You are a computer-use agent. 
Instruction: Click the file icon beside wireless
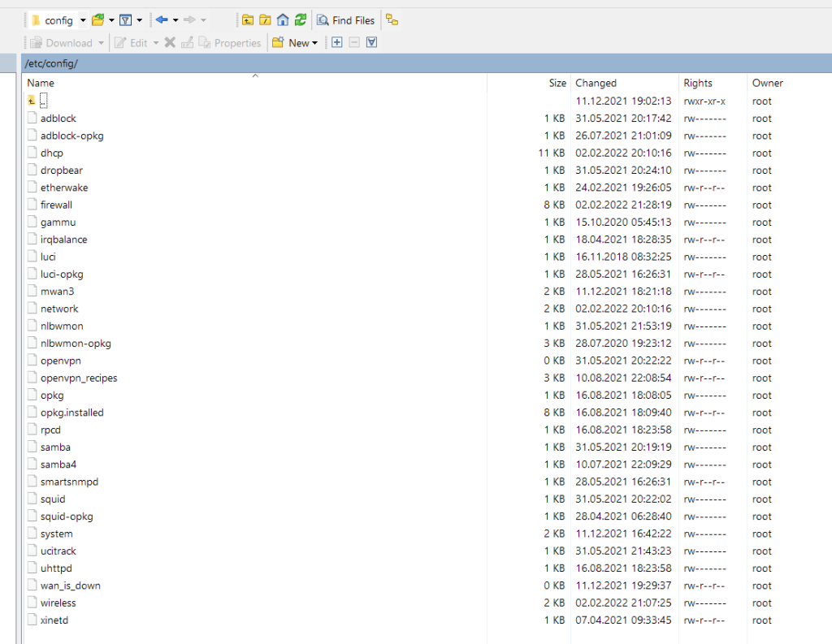coord(32,603)
